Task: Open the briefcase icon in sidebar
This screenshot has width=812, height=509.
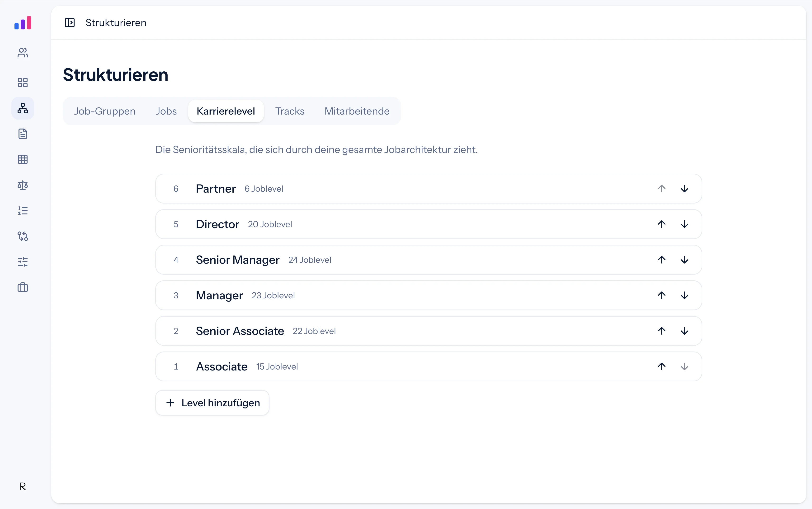Action: pyautogui.click(x=23, y=287)
